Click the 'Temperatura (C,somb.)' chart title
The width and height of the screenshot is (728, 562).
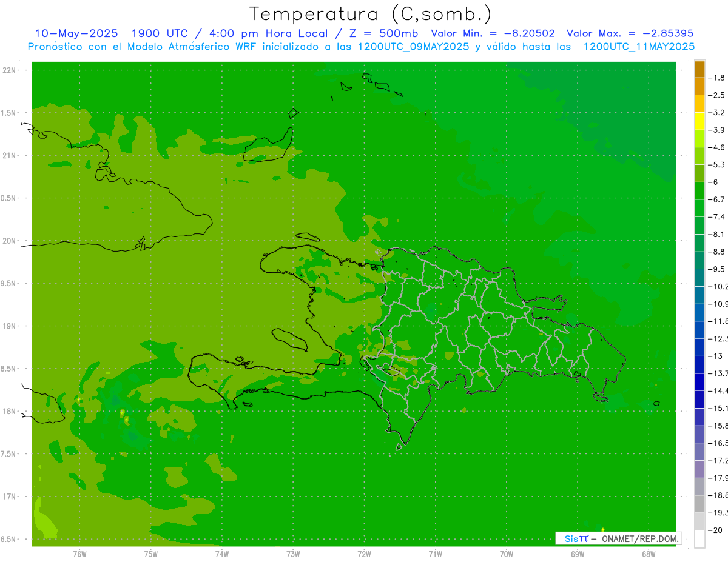click(371, 14)
